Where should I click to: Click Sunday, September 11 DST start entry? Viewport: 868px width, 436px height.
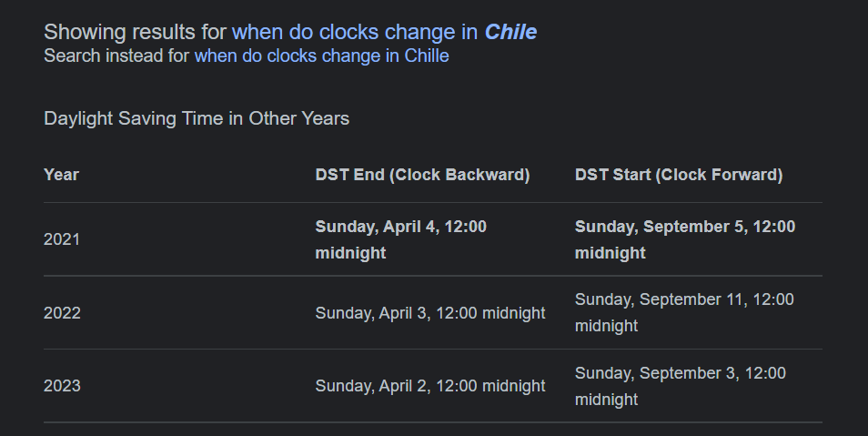coord(684,312)
